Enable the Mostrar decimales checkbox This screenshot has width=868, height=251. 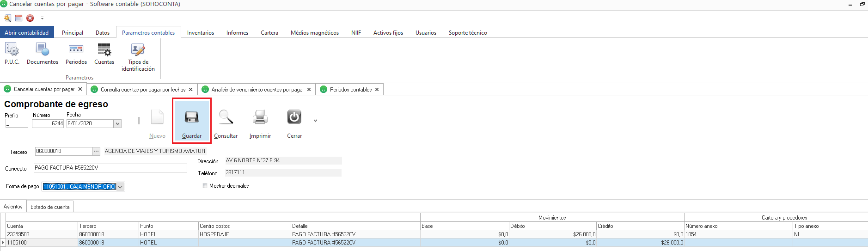[x=205, y=186]
